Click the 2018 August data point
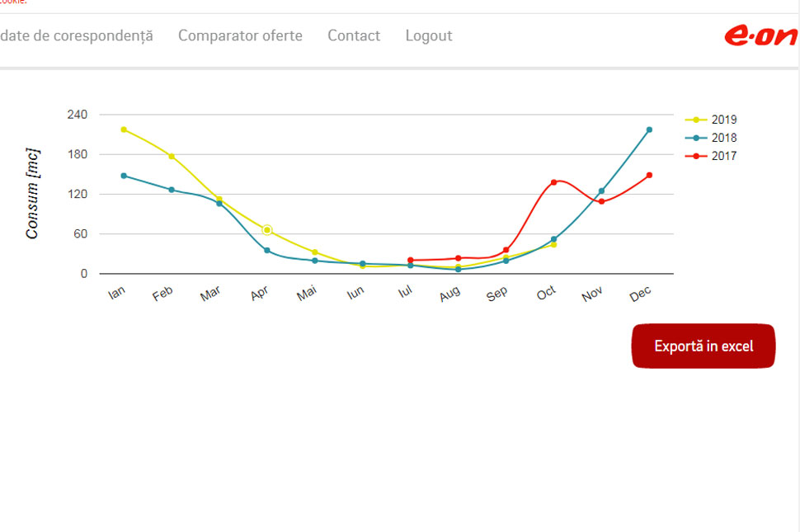Image resolution: width=800 pixels, height=532 pixels. click(459, 270)
